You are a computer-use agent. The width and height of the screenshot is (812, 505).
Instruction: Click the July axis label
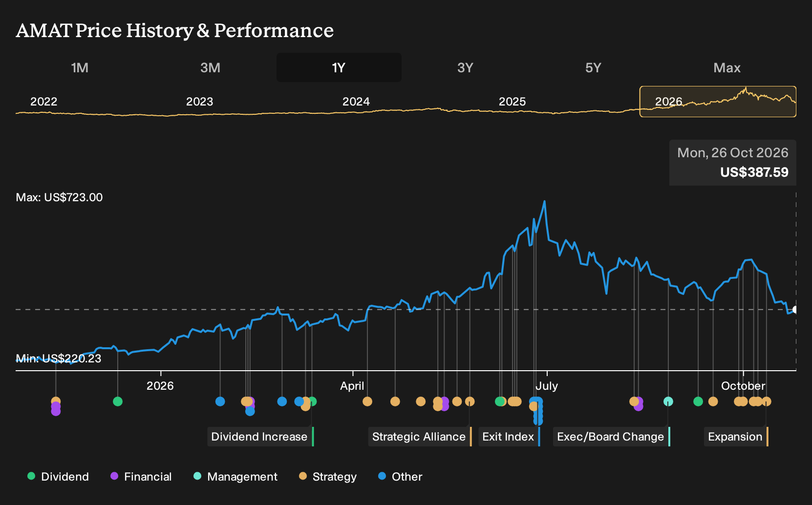(547, 386)
